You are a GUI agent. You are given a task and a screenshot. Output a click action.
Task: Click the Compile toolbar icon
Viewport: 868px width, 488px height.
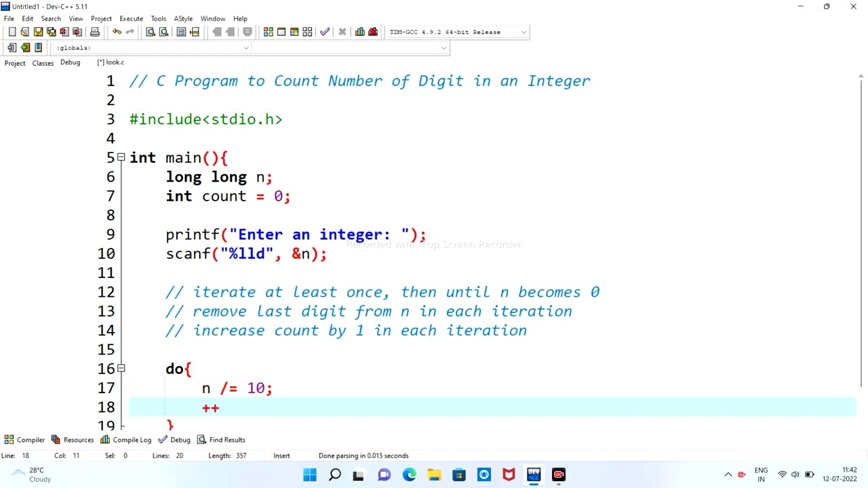pyautogui.click(x=269, y=32)
